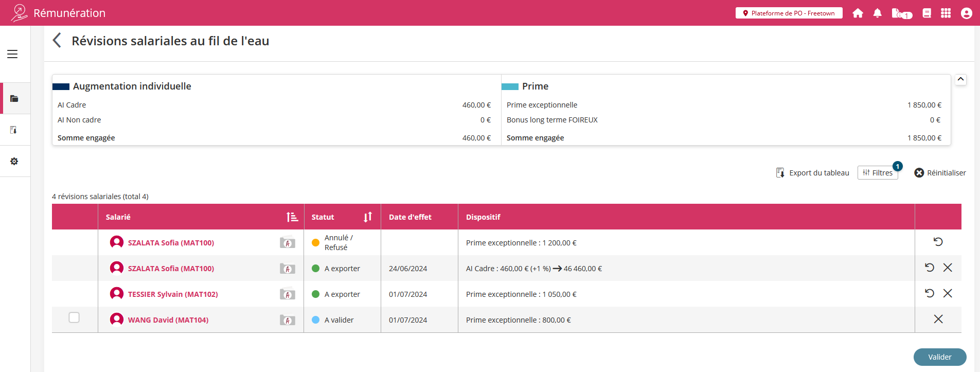Image resolution: width=980 pixels, height=372 pixels.
Task: Open TESSIER Sylvain (MAT102) profile link
Action: click(x=173, y=294)
